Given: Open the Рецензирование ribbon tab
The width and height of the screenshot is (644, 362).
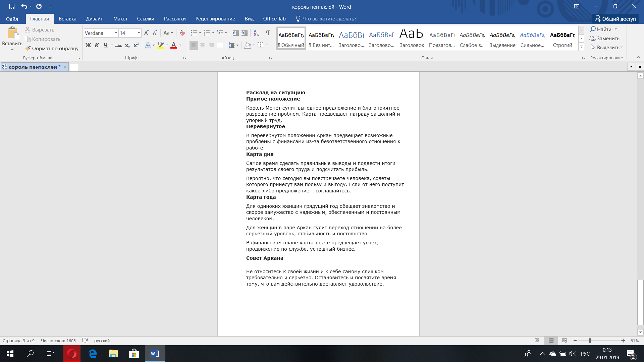Looking at the screenshot, I should pos(215,19).
